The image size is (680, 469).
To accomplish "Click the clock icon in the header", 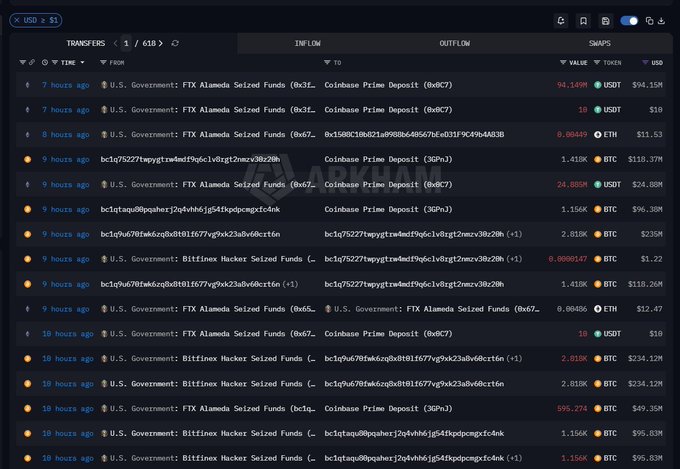I will pos(45,62).
